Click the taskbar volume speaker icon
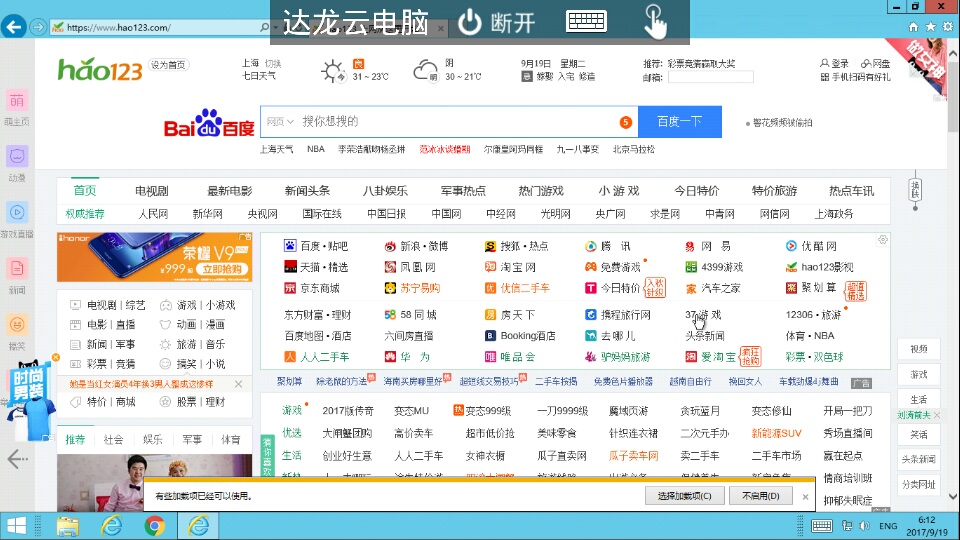960x540 pixels. coord(864,526)
